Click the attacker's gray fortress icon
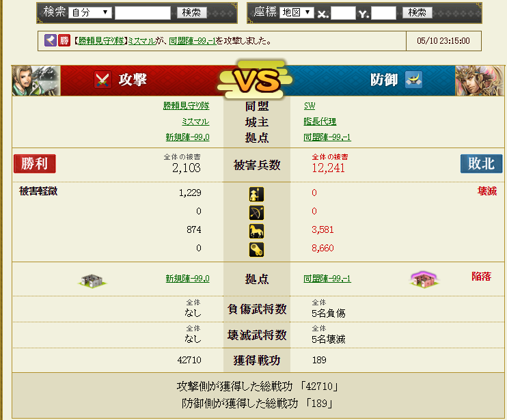Screen dimensions: 507x420 (92, 281)
